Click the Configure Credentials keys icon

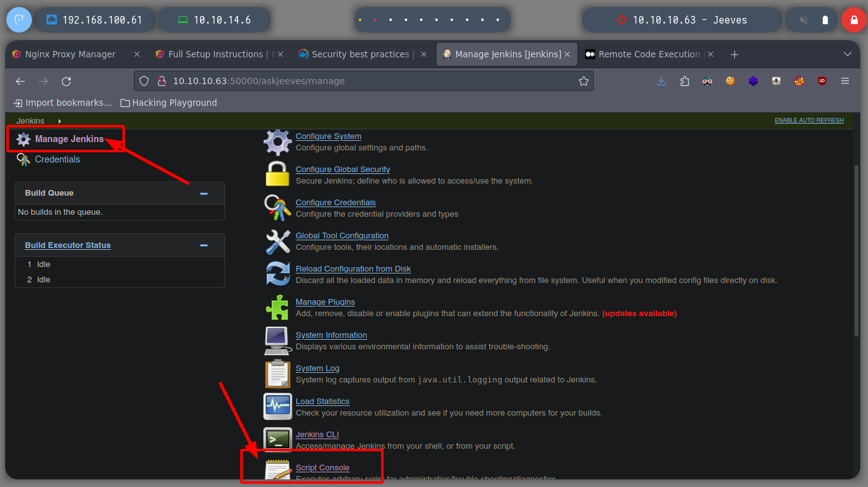278,208
